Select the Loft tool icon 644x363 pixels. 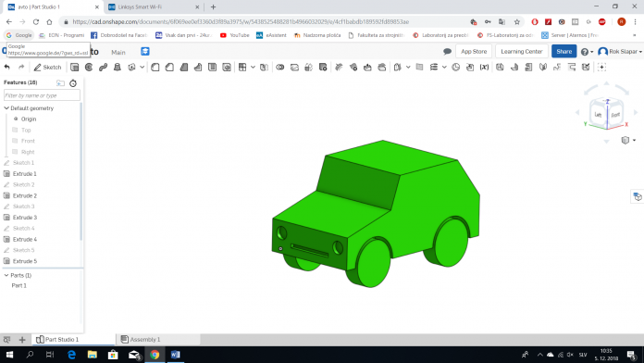pos(118,67)
